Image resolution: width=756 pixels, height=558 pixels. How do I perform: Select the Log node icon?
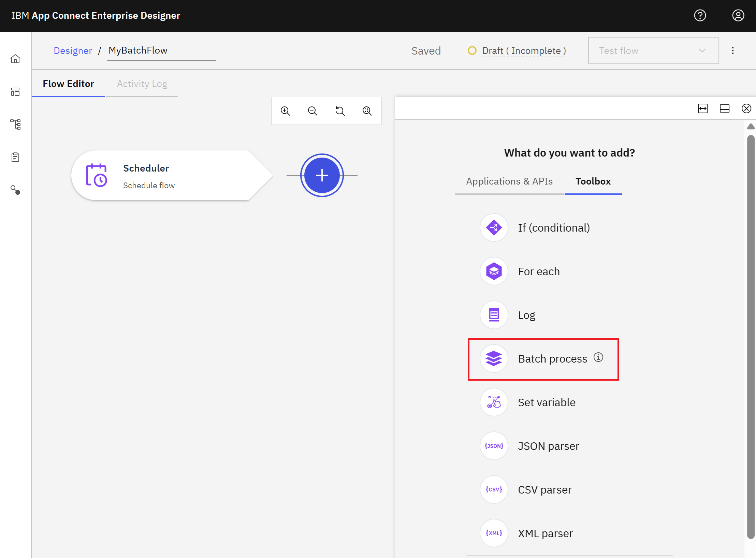click(x=494, y=315)
